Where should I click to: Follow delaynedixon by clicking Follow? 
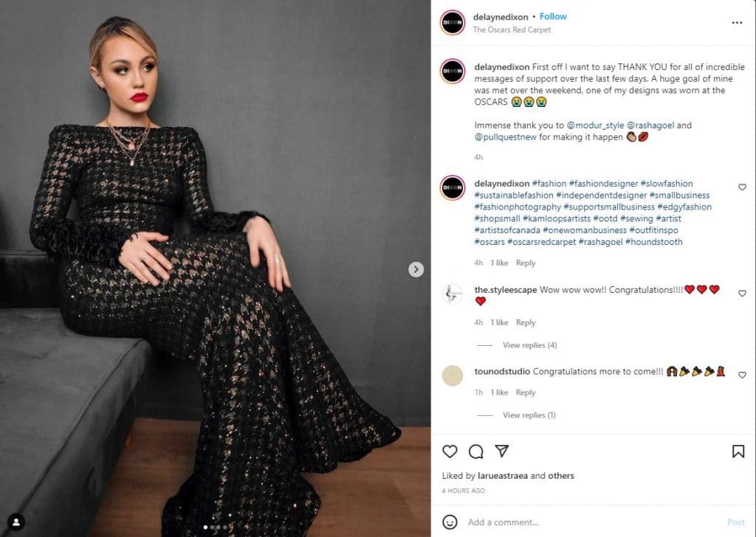[553, 15]
